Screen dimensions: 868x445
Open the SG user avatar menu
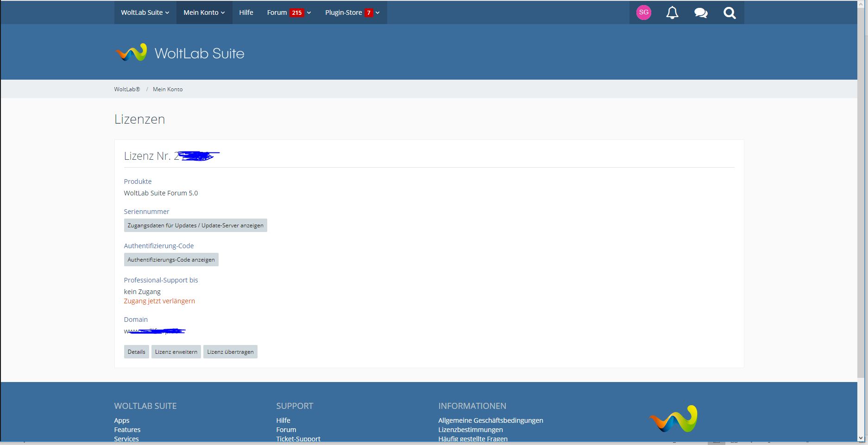[643, 13]
